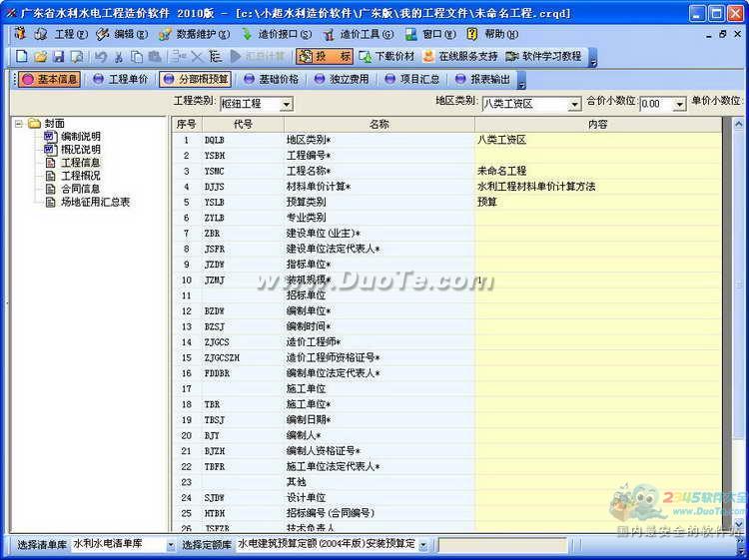This screenshot has width=749, height=560.
Task: Switch to 独立费用 tab
Action: pos(342,79)
